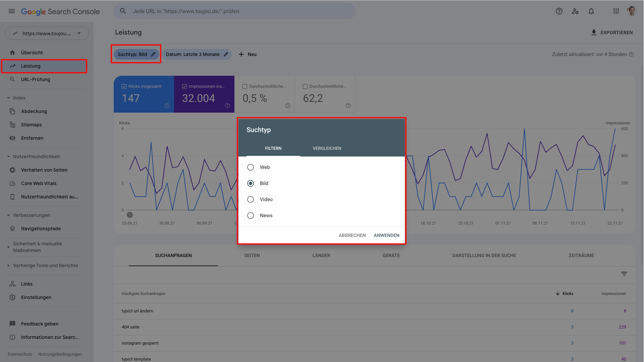Click the URL inspection search field

[x=235, y=11]
